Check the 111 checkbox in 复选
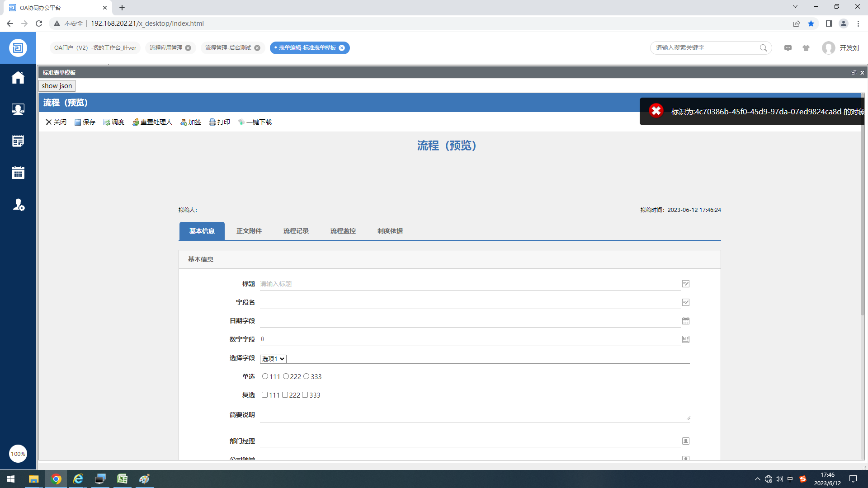 [x=264, y=395]
